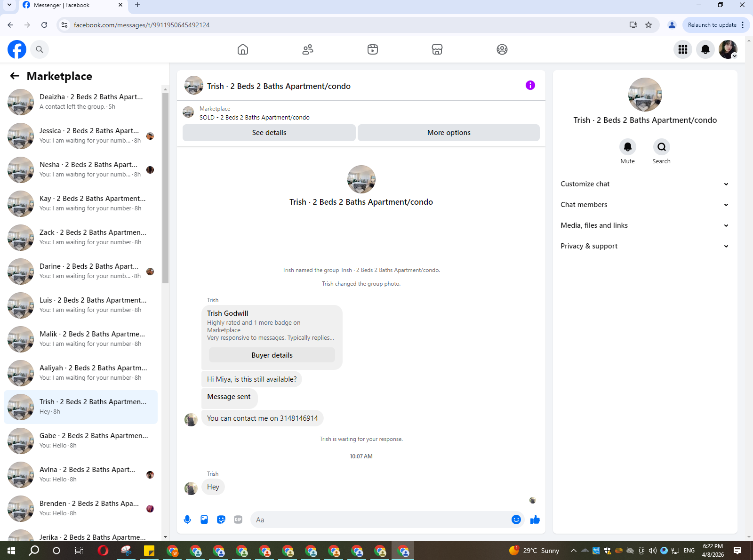Open the Video (Reels) icon in top navigation

[373, 49]
